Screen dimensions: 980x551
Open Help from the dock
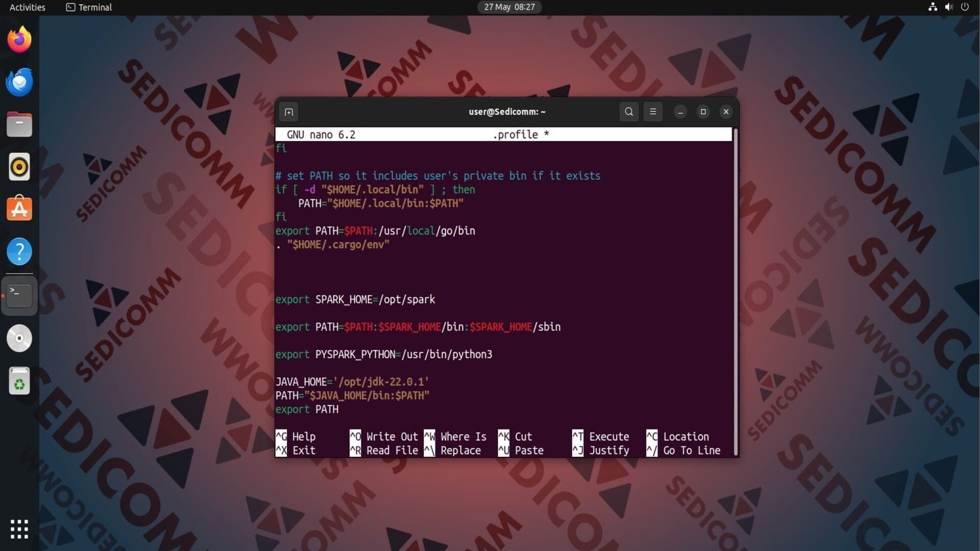tap(19, 252)
